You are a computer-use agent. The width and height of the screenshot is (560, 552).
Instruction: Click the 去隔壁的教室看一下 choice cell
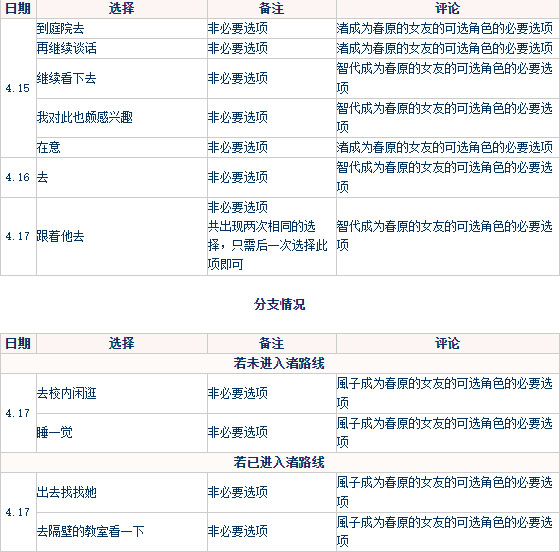(121, 532)
